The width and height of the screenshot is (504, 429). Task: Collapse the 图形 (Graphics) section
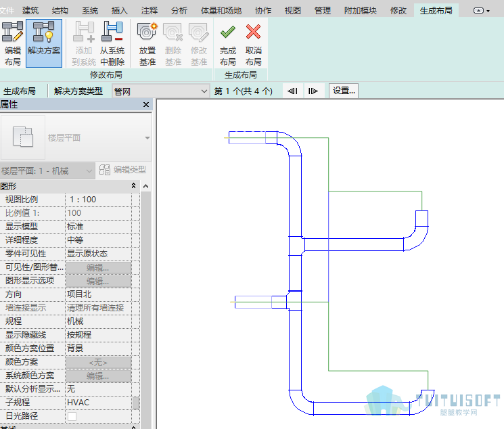(133, 185)
